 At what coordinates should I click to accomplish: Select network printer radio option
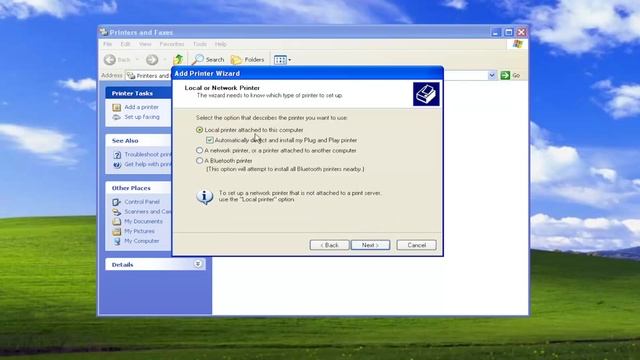click(200, 150)
